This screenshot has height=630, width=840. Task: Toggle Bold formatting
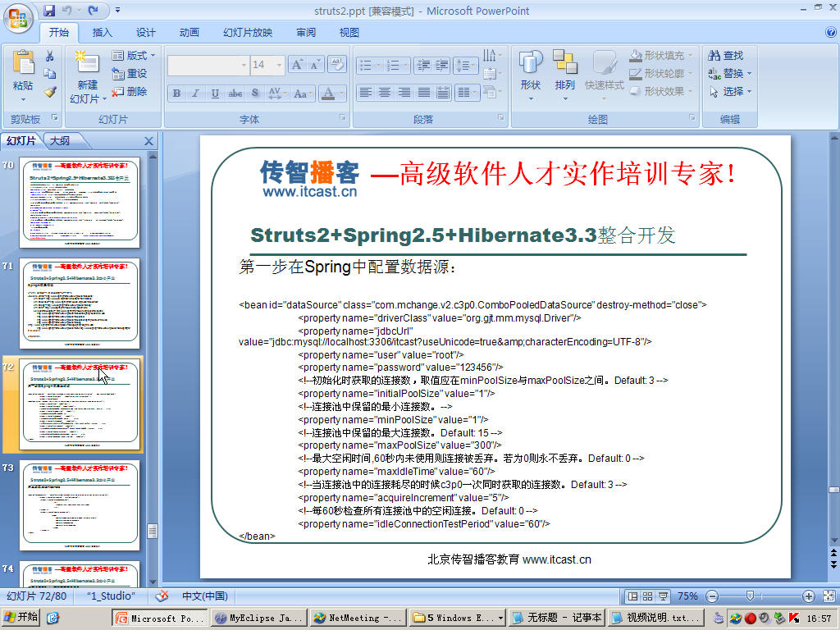click(176, 94)
